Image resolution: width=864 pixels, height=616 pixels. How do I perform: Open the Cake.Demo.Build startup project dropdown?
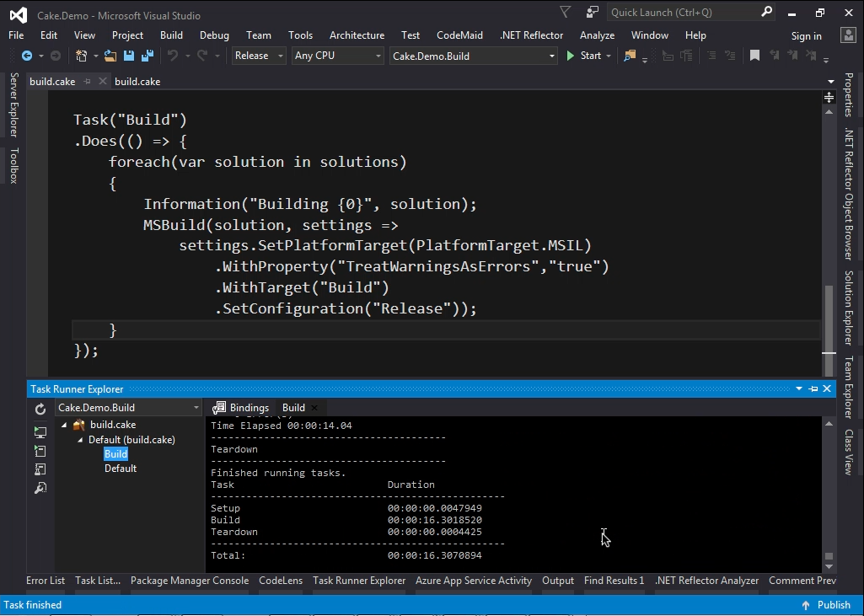[474, 56]
